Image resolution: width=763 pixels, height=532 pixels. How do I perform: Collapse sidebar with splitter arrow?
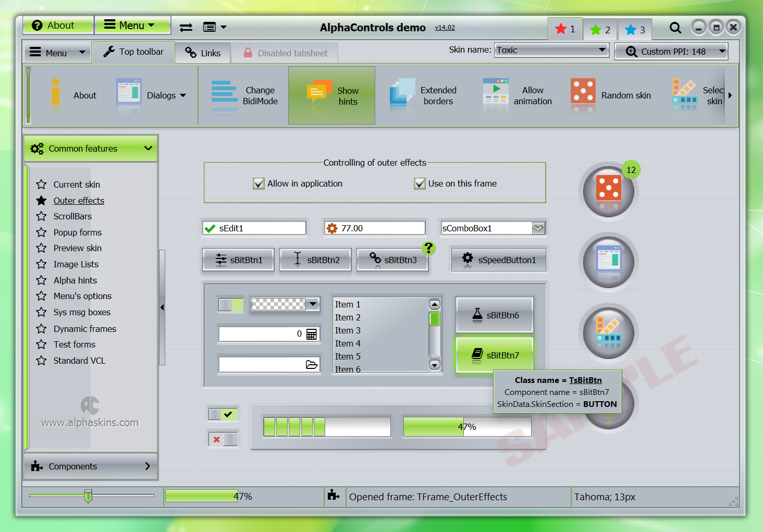pos(162,307)
